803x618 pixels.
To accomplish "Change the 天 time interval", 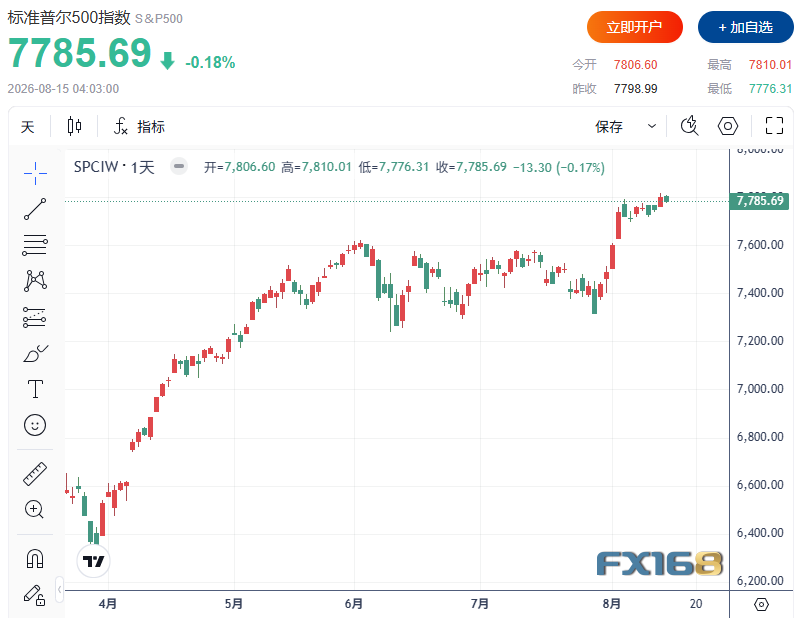I will (28, 126).
